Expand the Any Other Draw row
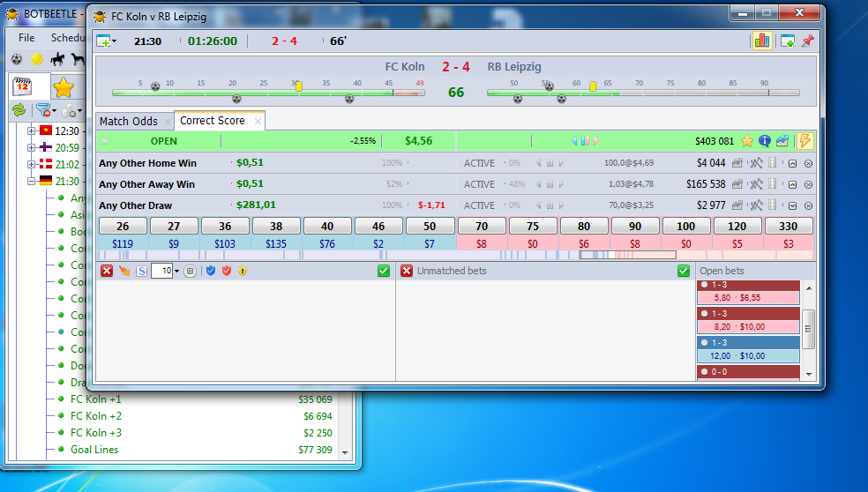Viewport: 868px width, 492px height. 792,205
